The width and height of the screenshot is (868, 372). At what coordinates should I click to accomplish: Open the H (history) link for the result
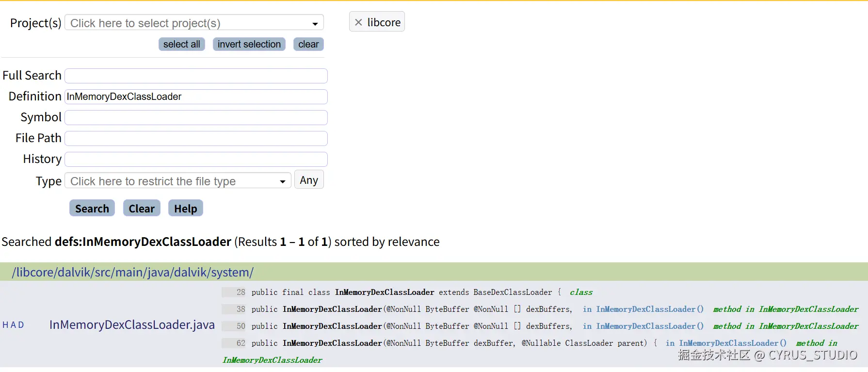coord(5,325)
